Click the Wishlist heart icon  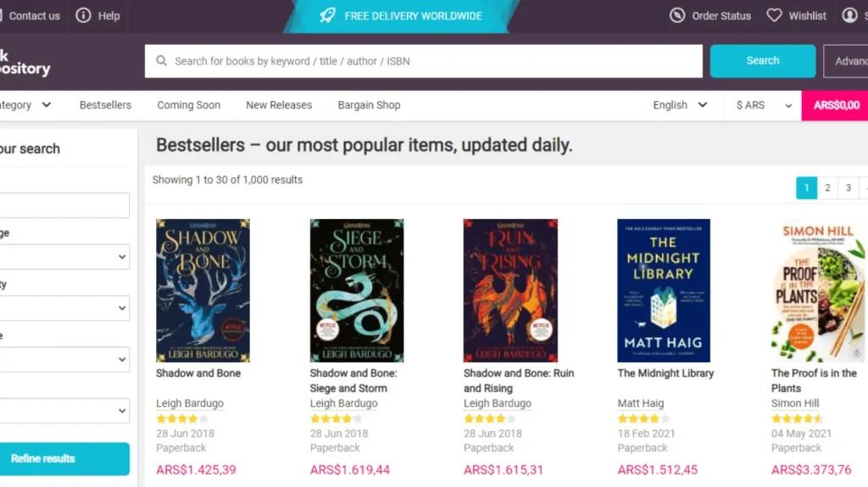(774, 15)
